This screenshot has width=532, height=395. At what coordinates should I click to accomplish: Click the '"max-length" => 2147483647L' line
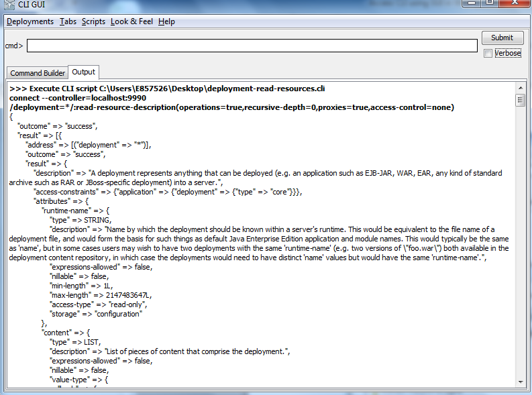click(101, 295)
